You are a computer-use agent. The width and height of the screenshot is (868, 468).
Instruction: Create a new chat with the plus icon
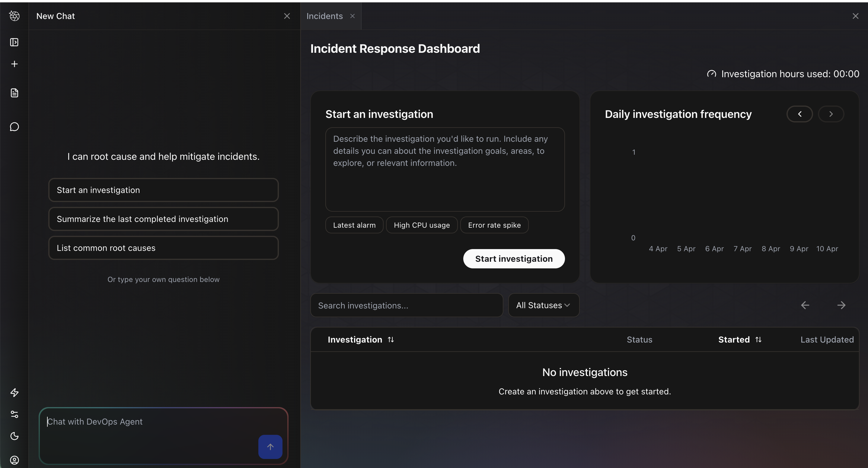[14, 64]
